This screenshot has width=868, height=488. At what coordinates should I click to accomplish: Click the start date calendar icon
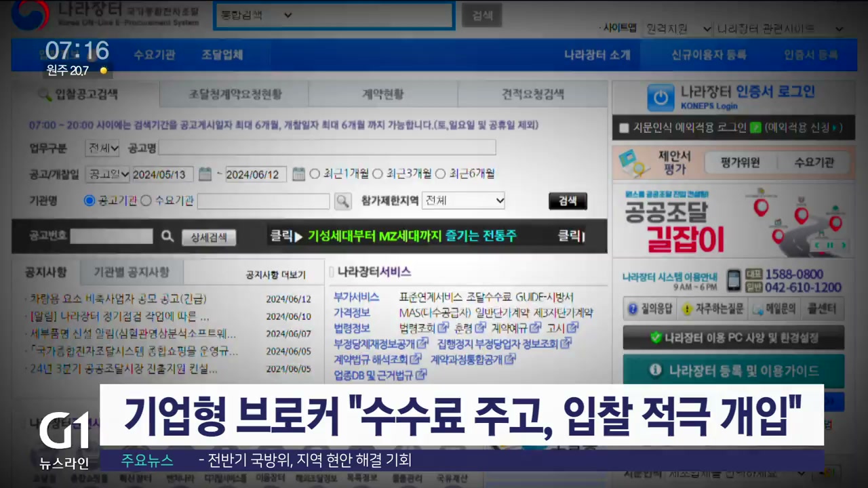[x=205, y=174]
